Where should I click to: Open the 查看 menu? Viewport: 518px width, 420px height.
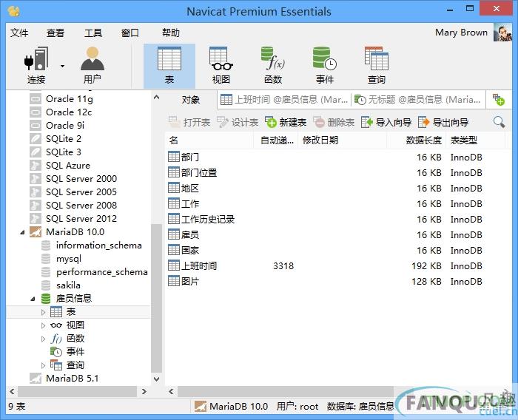(55, 33)
